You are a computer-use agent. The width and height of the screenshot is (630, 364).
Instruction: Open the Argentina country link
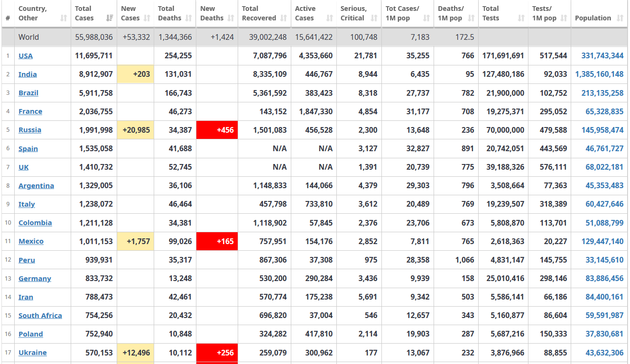tap(36, 186)
